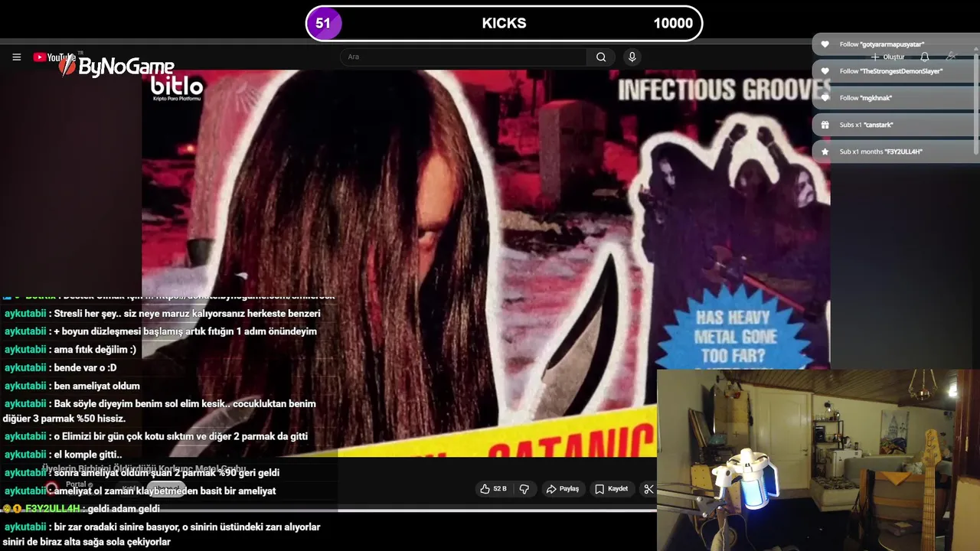This screenshot has height=551, width=980.
Task: Click heart icon of TheStrongestDemonSlayer alert
Action: 825,71
